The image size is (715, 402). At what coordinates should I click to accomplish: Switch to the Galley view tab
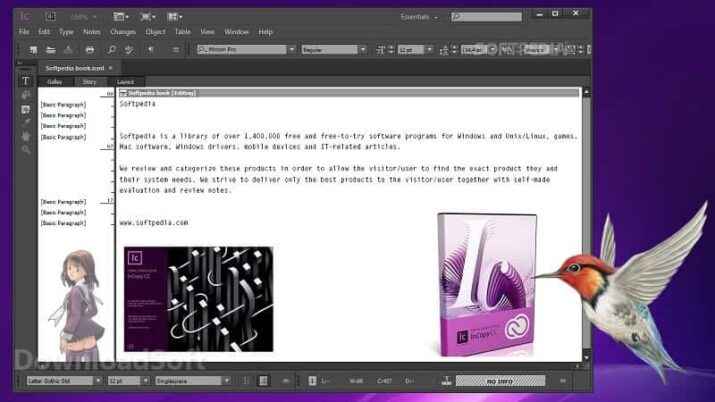click(55, 81)
